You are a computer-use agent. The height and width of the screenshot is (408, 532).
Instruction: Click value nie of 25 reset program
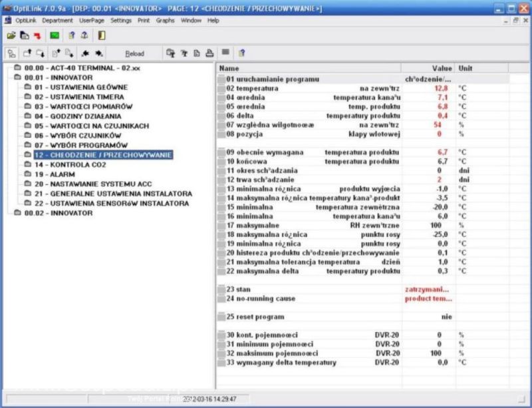446,317
